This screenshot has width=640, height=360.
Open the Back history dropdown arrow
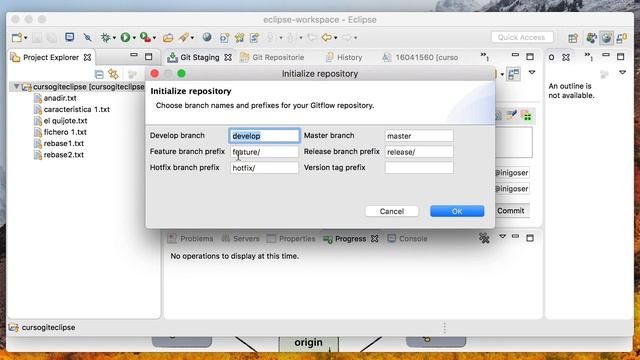pyautogui.click(x=336, y=38)
